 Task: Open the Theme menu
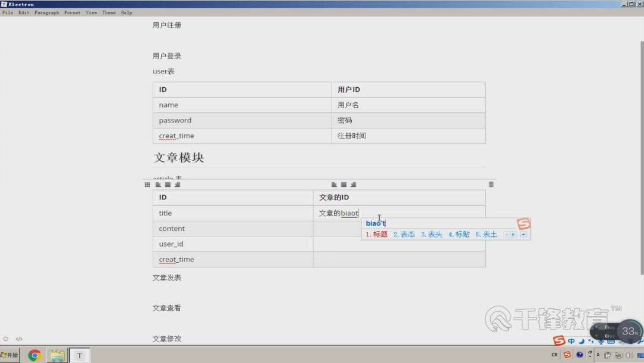coord(109,12)
